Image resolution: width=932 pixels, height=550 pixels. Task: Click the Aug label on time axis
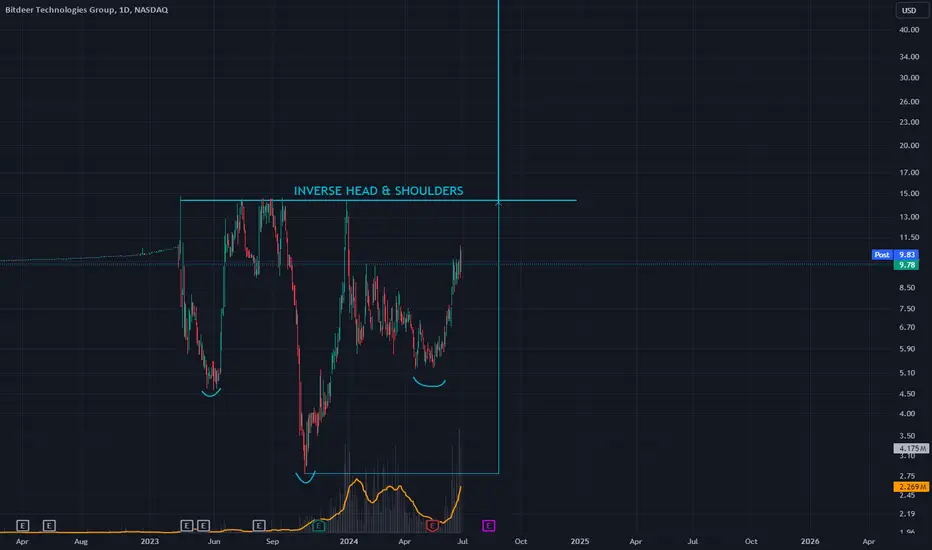[x=80, y=541]
